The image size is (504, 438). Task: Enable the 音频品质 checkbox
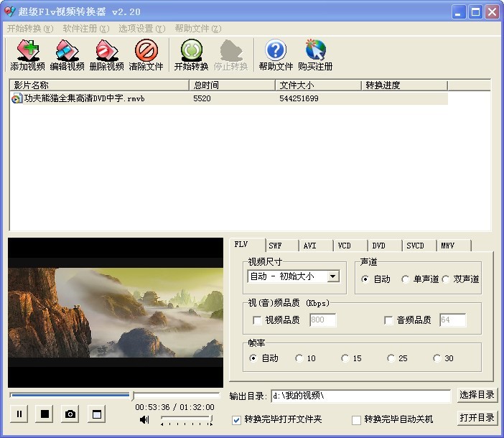(388, 320)
